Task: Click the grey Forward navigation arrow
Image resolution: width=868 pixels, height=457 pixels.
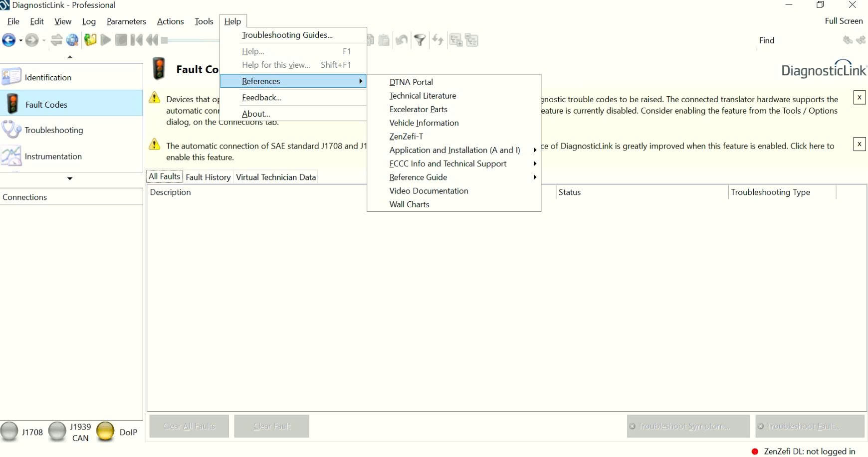Action: tap(31, 40)
